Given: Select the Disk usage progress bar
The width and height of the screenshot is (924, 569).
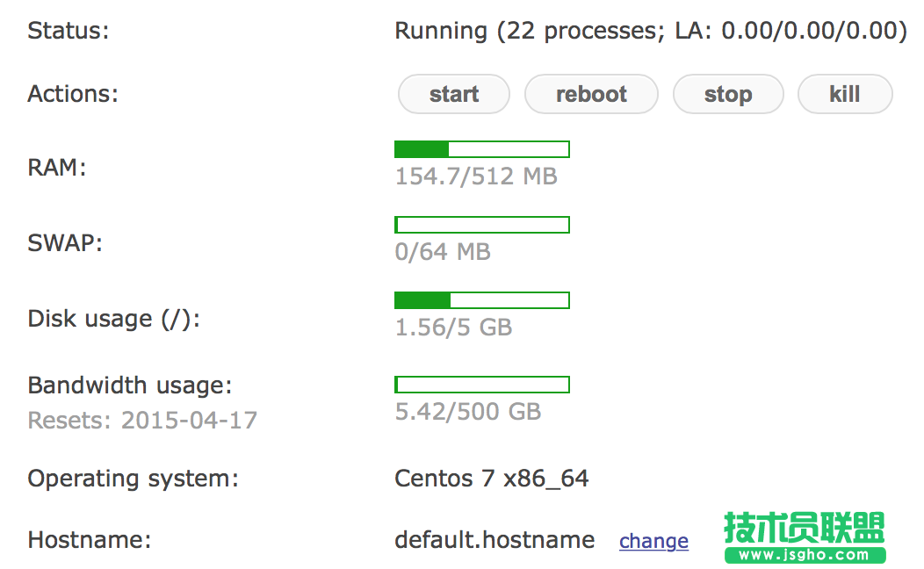Looking at the screenshot, I should (482, 300).
